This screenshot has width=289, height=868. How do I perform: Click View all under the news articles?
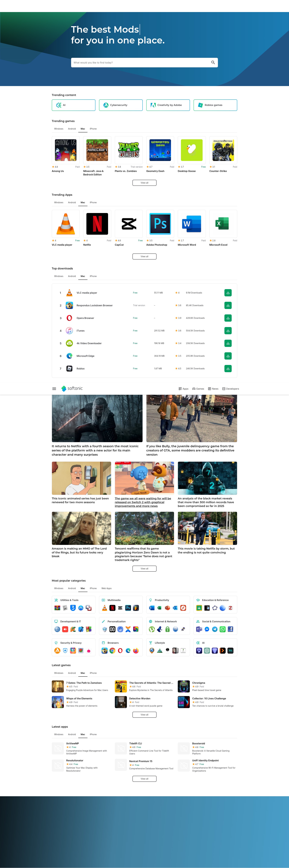pos(144,568)
